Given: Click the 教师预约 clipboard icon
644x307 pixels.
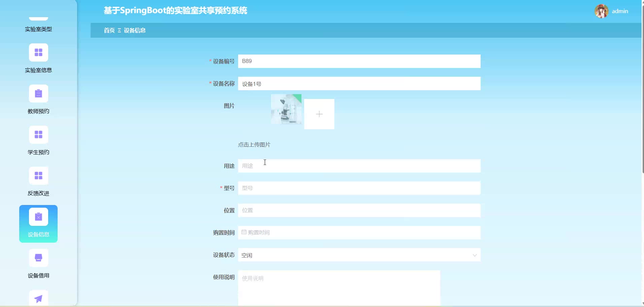Looking at the screenshot, I should click(38, 94).
